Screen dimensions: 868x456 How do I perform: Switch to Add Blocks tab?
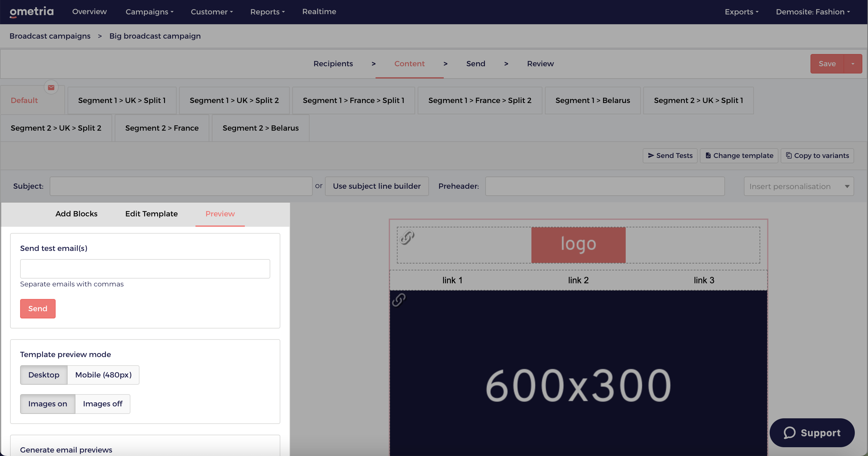point(76,214)
